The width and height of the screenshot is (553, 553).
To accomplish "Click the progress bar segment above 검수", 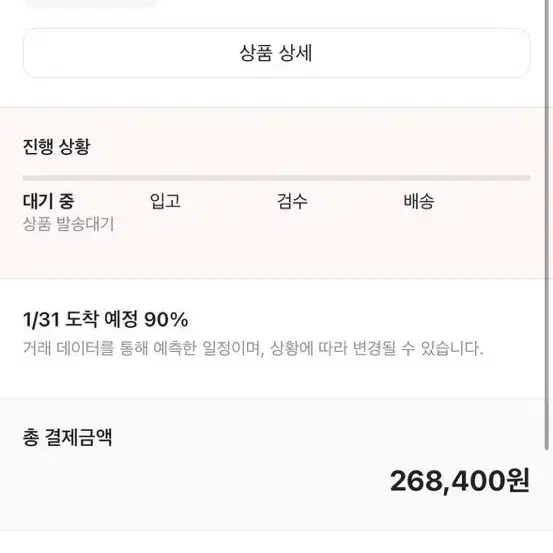I will (340, 178).
